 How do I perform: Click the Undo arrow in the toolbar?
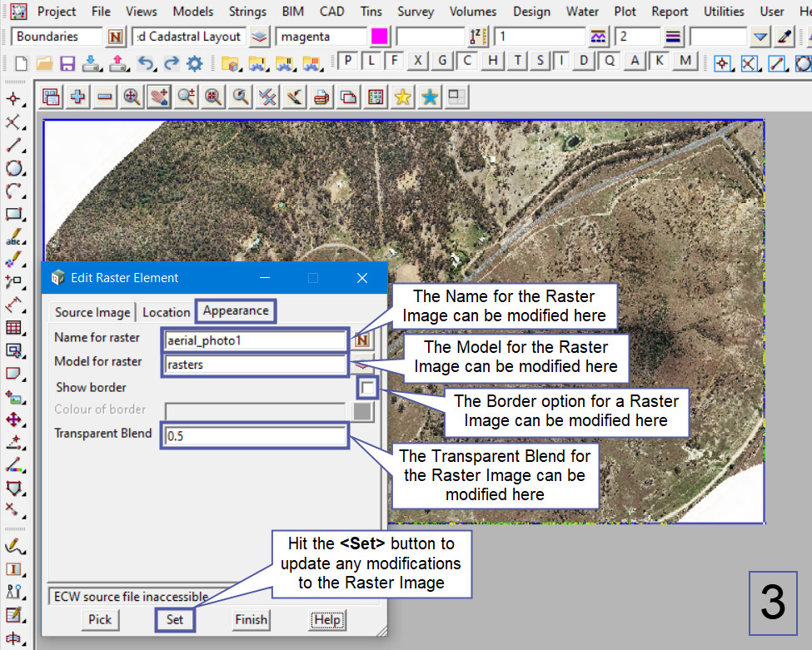(146, 62)
